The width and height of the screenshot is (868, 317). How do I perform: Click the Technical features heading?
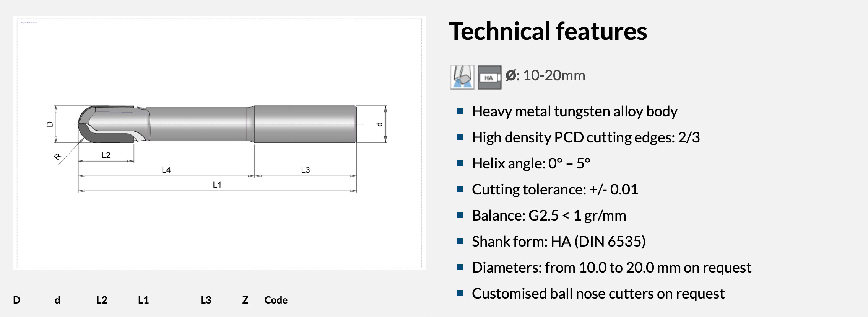coord(548,31)
